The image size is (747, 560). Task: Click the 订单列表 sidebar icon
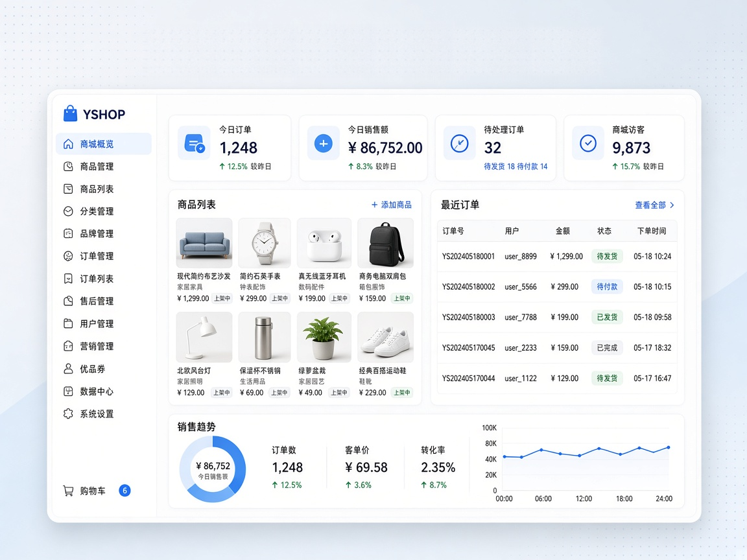point(68,279)
